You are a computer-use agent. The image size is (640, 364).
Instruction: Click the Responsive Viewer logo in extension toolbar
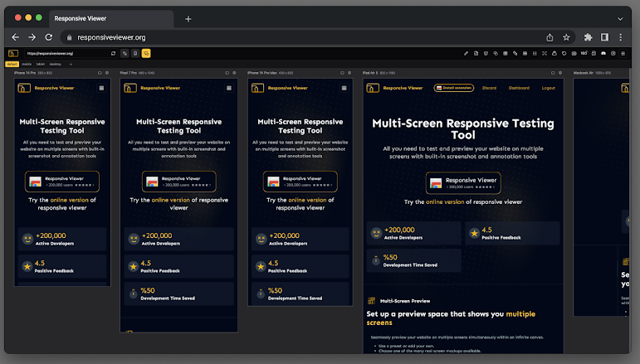coord(13,53)
